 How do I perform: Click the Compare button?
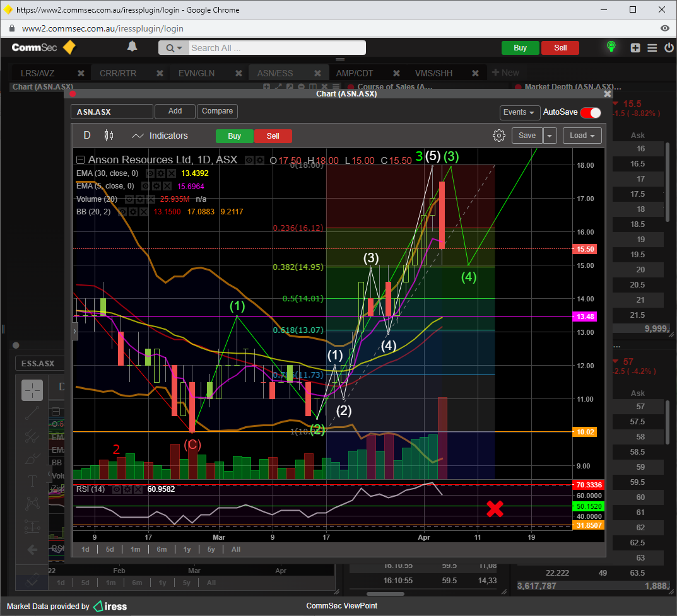pos(217,112)
